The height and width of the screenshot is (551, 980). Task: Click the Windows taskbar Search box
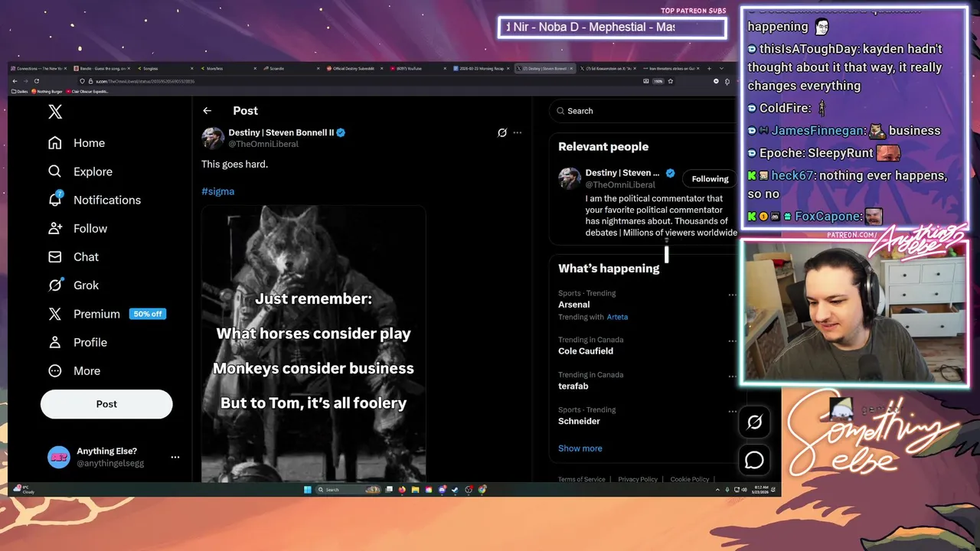[348, 490]
